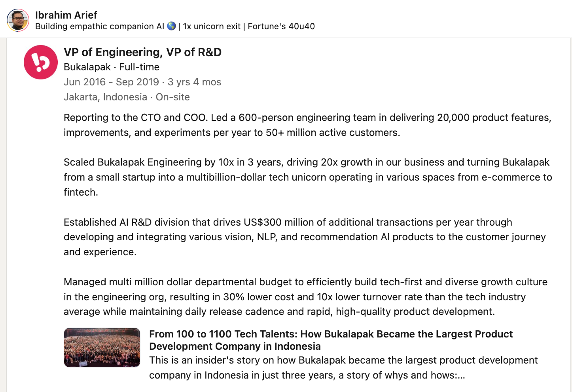Click the Bukalapak company logo
Screen dimensions: 572x392
[41, 62]
